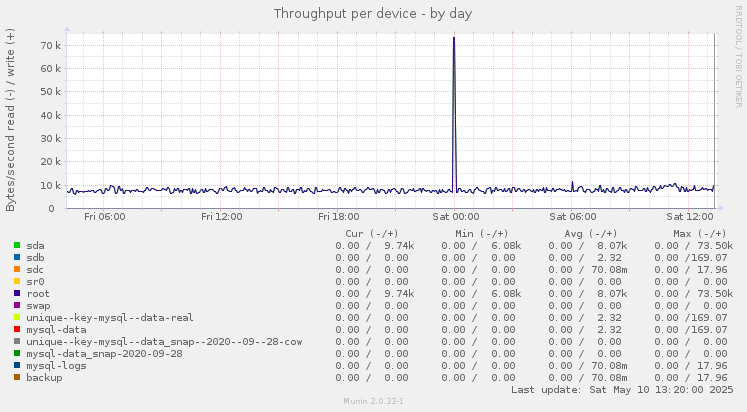
Task: Click the root average value 8.07k
Action: 612,294
